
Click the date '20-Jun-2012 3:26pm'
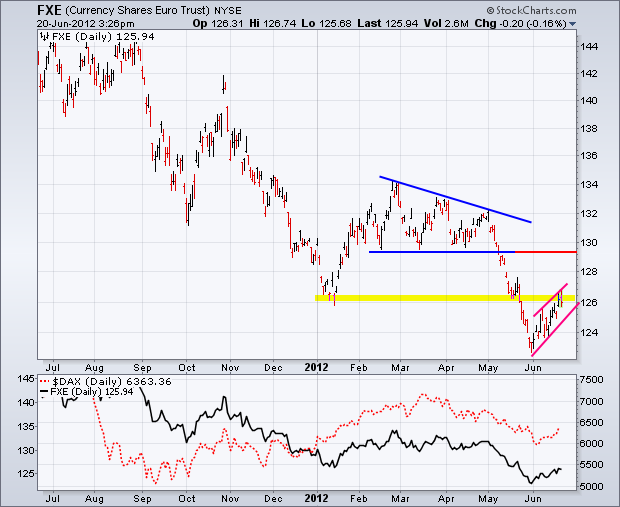pos(86,24)
